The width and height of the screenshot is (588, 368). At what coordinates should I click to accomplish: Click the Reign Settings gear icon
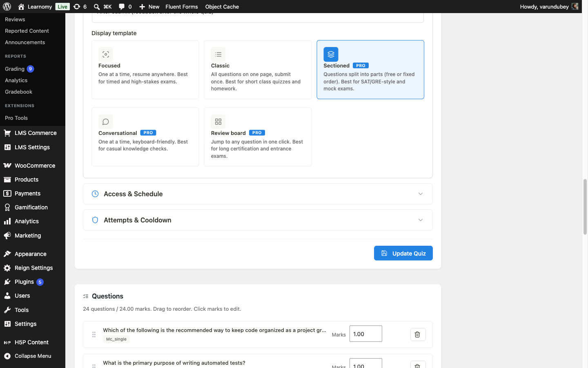7,268
